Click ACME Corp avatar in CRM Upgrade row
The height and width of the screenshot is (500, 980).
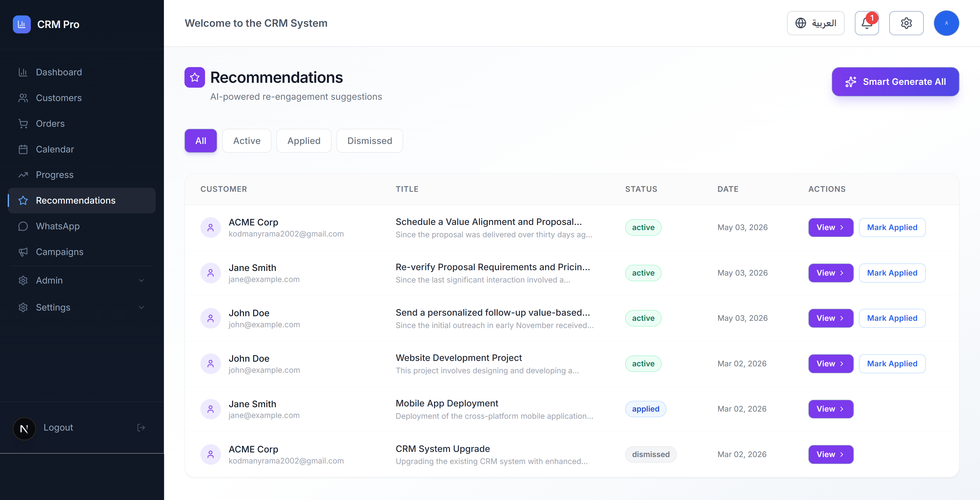point(211,454)
